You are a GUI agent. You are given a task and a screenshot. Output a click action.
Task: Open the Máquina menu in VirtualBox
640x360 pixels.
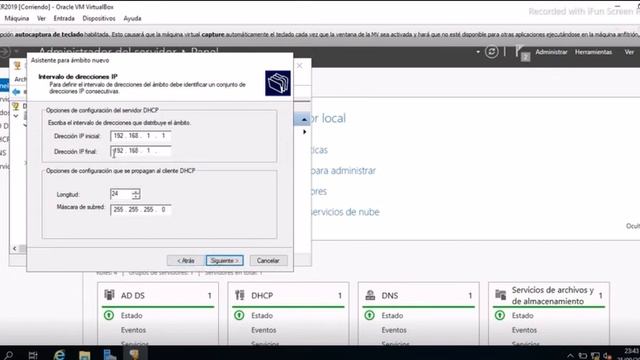point(17,18)
